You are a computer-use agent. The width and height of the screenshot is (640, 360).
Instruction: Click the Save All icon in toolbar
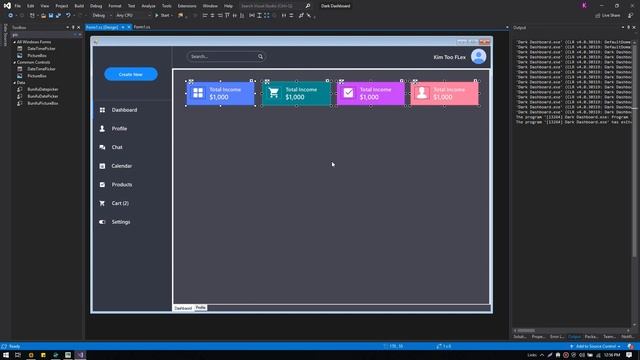(58, 16)
